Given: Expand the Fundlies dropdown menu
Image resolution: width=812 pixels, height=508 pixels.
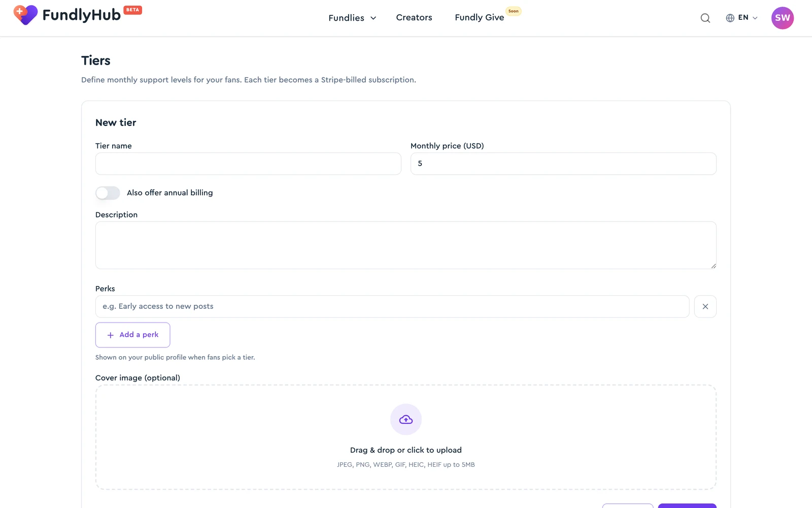Looking at the screenshot, I should [x=352, y=18].
